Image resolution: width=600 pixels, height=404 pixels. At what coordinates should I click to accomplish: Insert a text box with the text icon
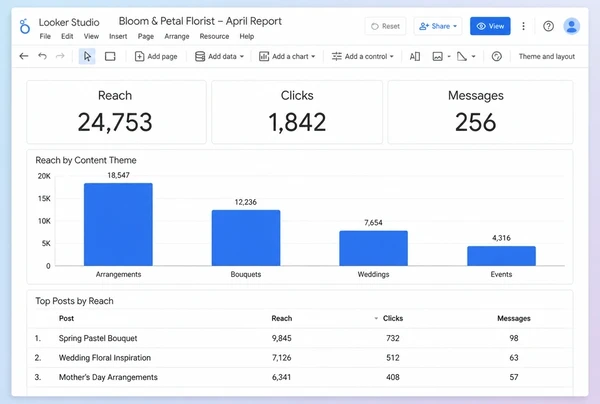[x=415, y=57]
